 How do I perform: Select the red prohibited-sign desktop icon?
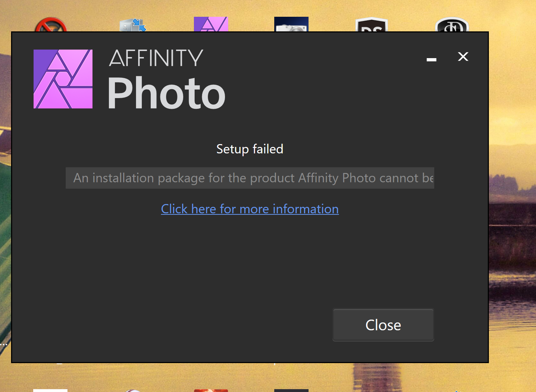tap(51, 25)
